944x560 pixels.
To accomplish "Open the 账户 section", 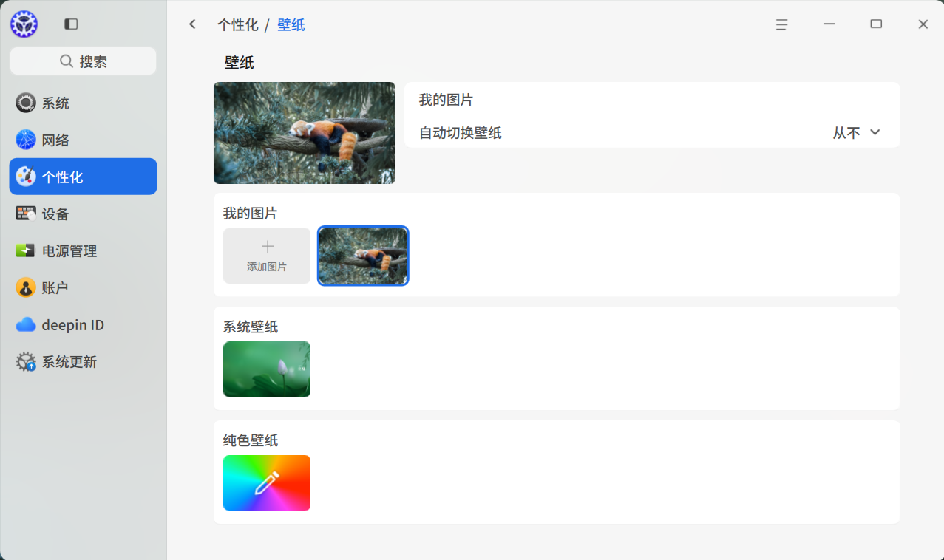I will pos(83,287).
